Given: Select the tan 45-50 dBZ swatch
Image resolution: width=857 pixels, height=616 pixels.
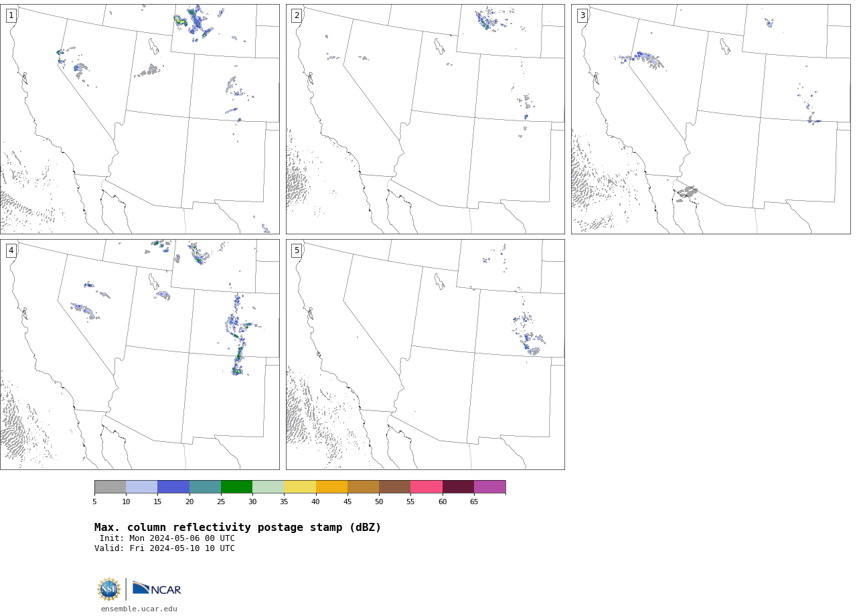Looking at the screenshot, I should click(x=363, y=487).
